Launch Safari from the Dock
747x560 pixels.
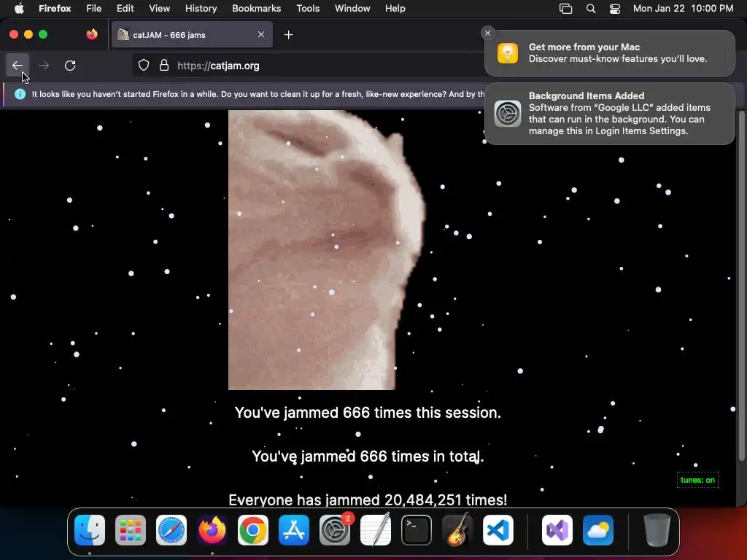171,529
